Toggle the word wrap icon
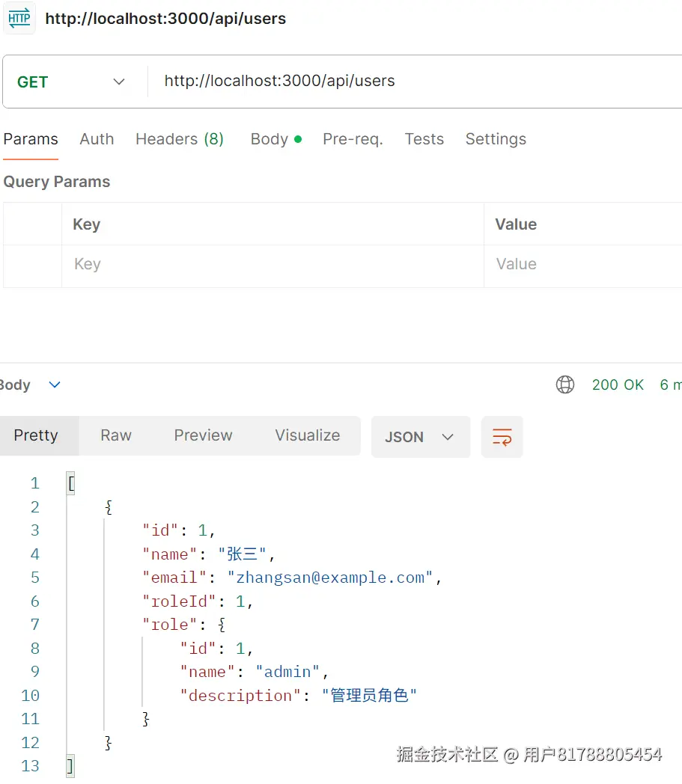Image resolution: width=682 pixels, height=784 pixels. coord(502,437)
